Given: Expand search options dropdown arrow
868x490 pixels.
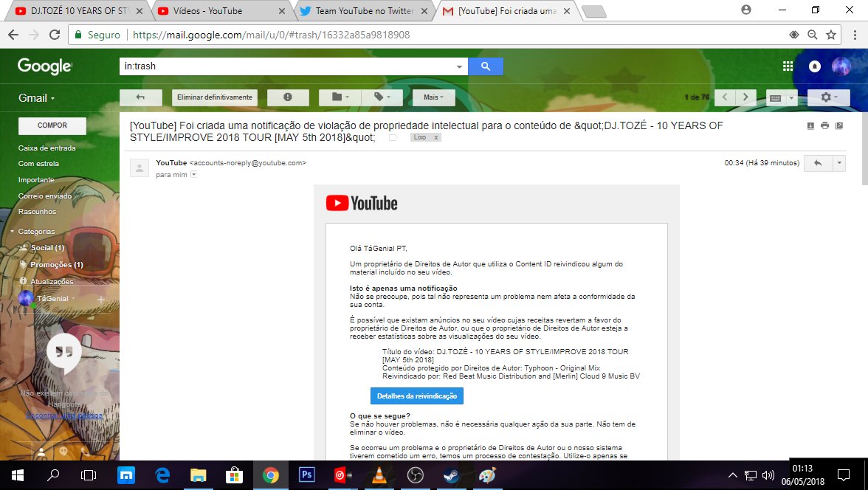Looking at the screenshot, I should point(459,66).
